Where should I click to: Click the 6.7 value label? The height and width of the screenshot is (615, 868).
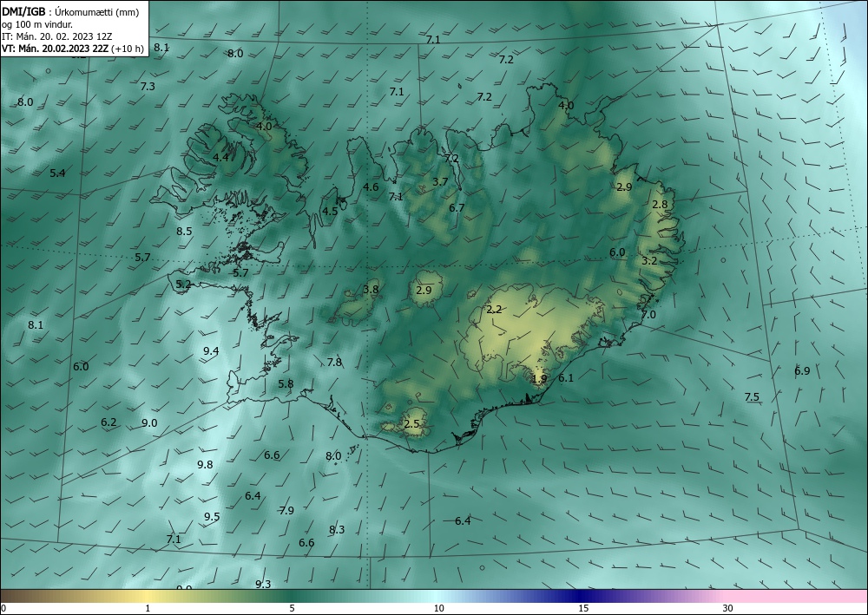[x=457, y=208]
